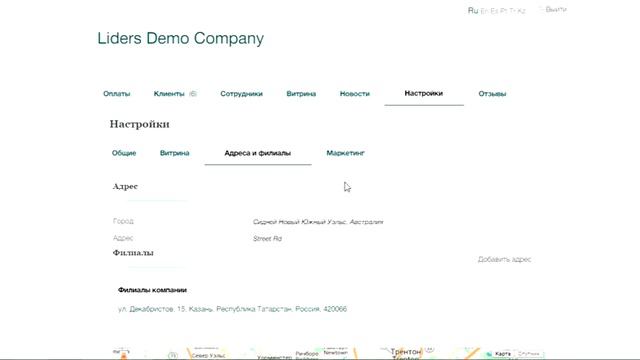Edit the Street Rd address value
Screen dimensions: 640x360
point(267,238)
